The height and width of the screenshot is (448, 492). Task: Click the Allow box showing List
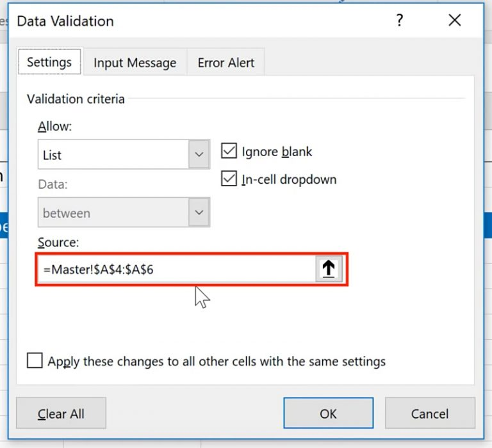pos(113,155)
